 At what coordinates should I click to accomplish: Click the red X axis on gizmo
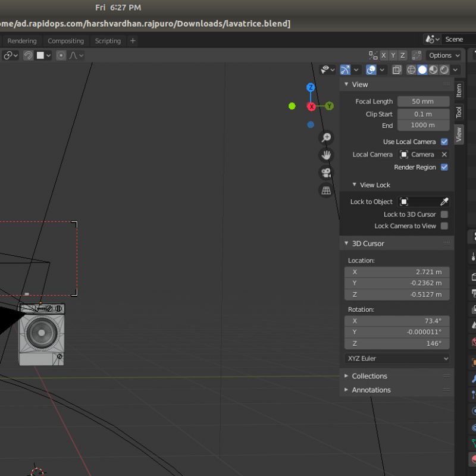point(311,107)
